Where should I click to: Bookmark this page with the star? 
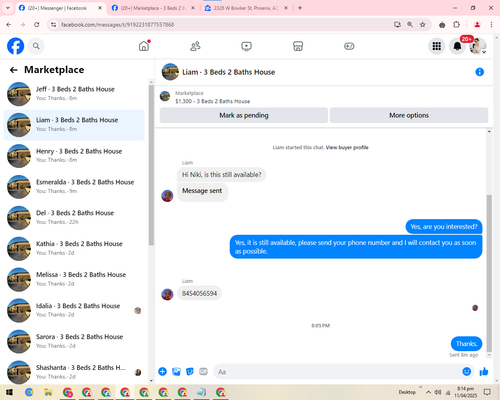point(423,25)
